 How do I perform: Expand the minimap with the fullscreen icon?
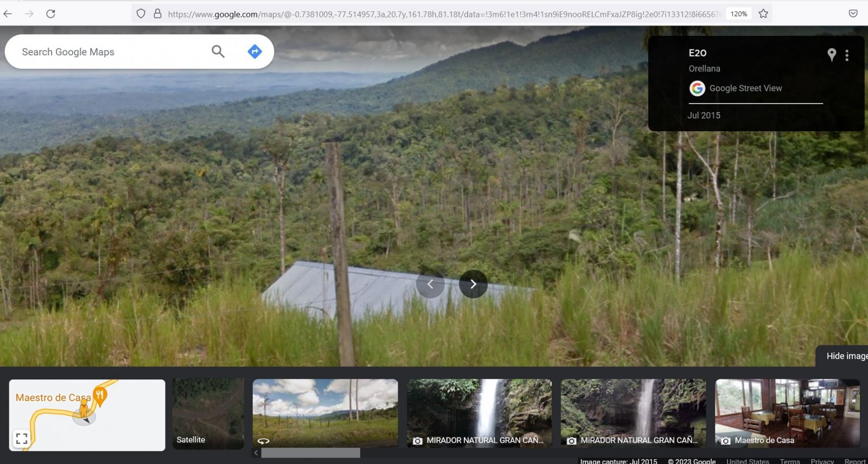[22, 439]
